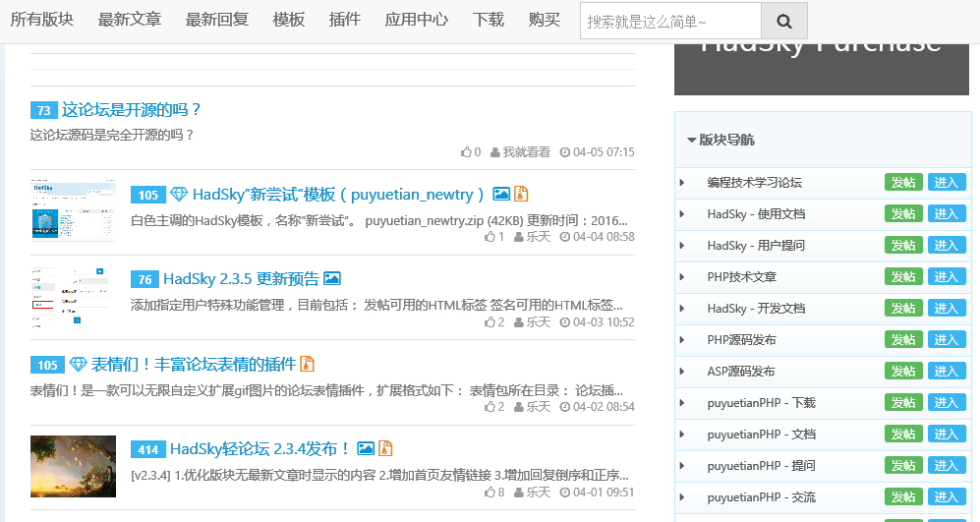
Task: Click 发帖 for puyuetianPHP - 下载
Action: pos(903,402)
